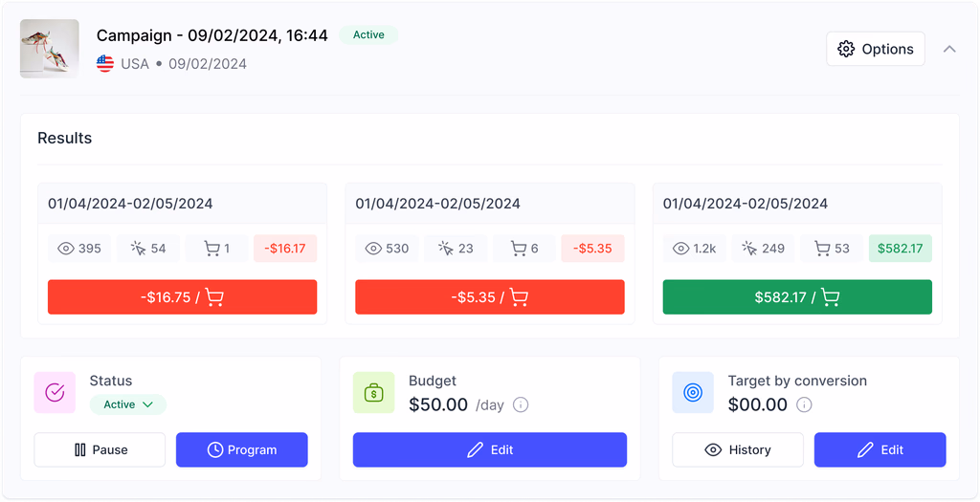980x502 pixels.
Task: Click the USA flag icon
Action: 105,64
